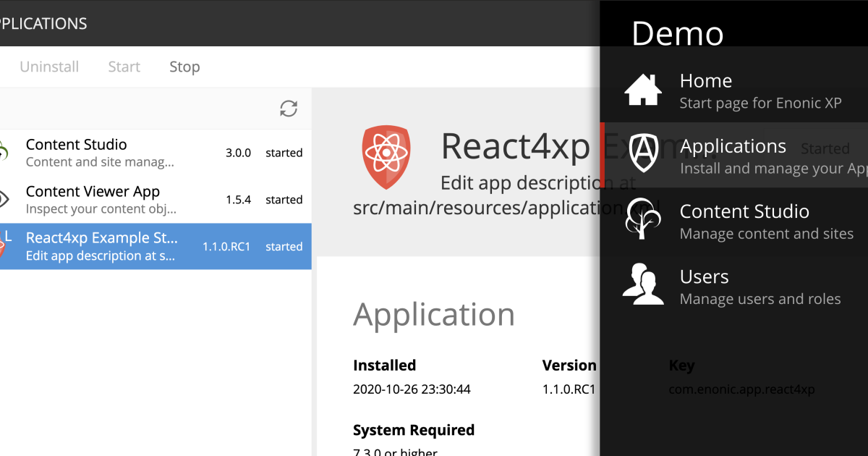Image resolution: width=868 pixels, height=456 pixels.
Task: Click the com.enonic.app.react4xp Key value
Action: 741,389
